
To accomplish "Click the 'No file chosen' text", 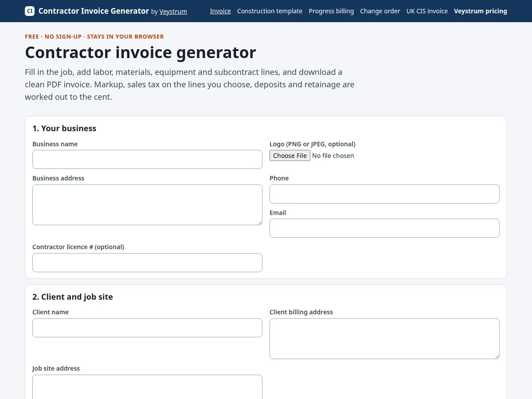I will (333, 156).
